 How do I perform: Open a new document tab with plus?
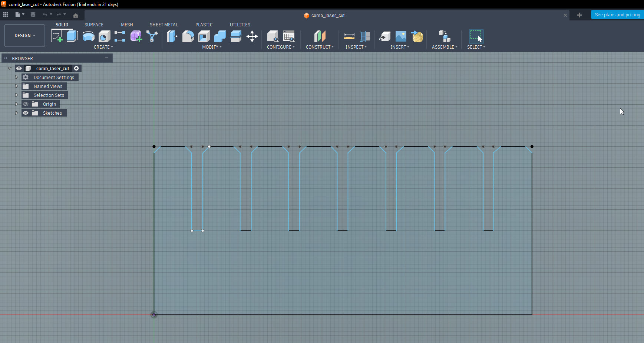pos(579,15)
